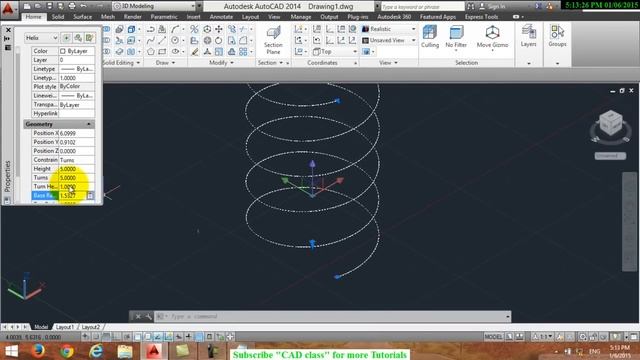Click the Layer value 0 in Properties
This screenshot has height=360, width=640.
[77, 60]
